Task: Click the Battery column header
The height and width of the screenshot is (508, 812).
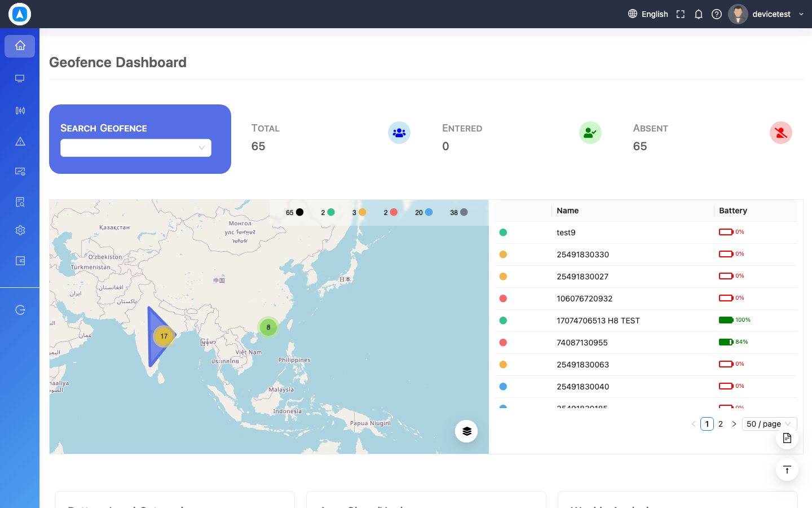Action: [x=756, y=211]
